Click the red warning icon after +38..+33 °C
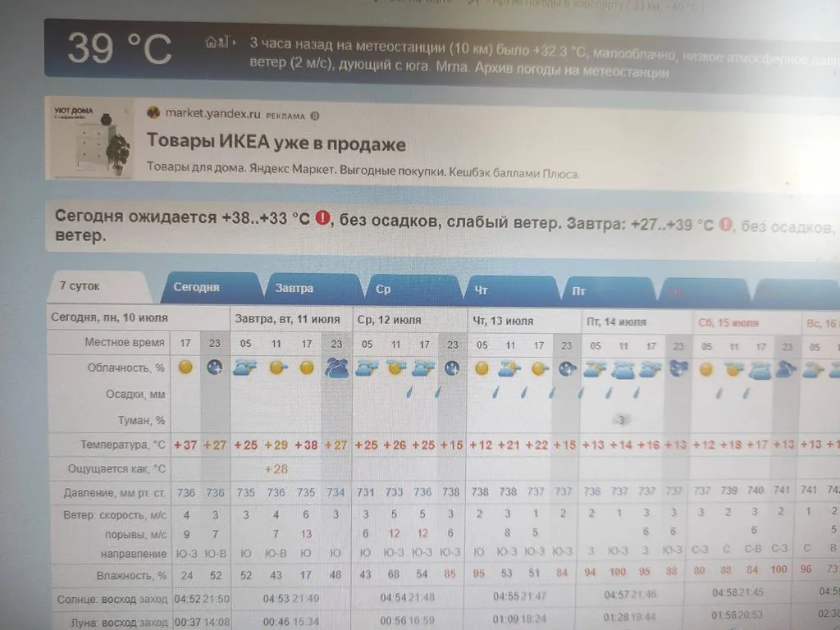This screenshot has height=630, width=840. (x=323, y=218)
